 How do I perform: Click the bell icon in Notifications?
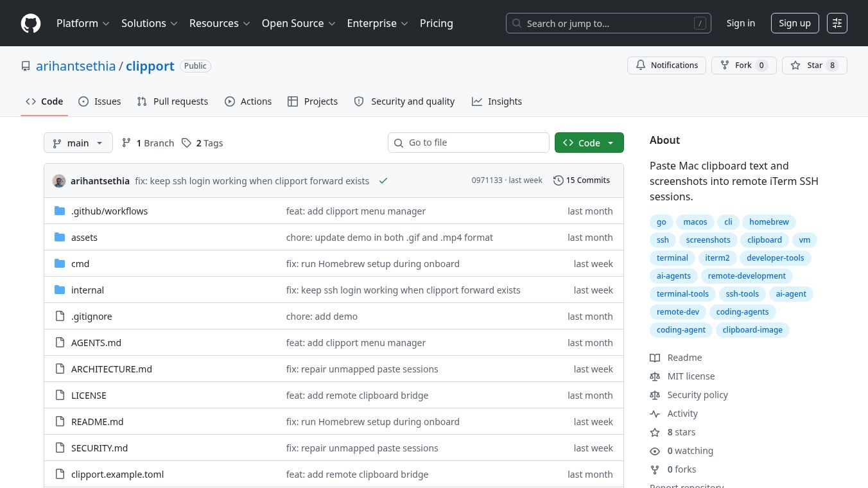[x=641, y=65]
